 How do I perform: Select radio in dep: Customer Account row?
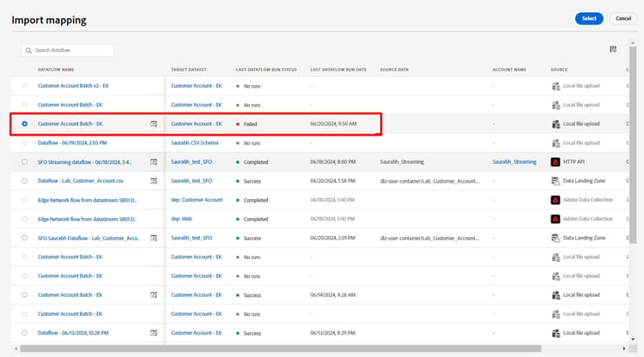(x=25, y=200)
